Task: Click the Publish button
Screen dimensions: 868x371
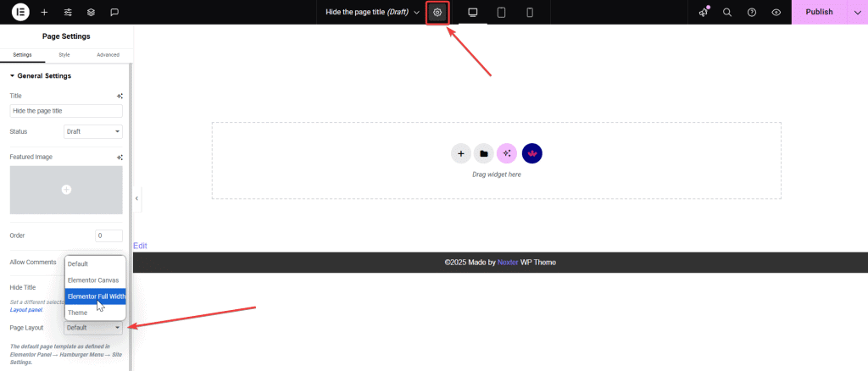Action: [x=818, y=12]
